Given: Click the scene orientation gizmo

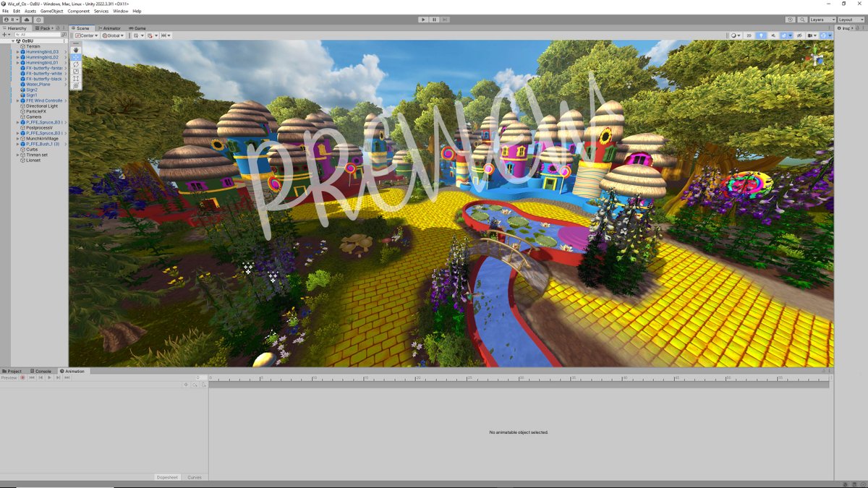Looking at the screenshot, I should [817, 59].
